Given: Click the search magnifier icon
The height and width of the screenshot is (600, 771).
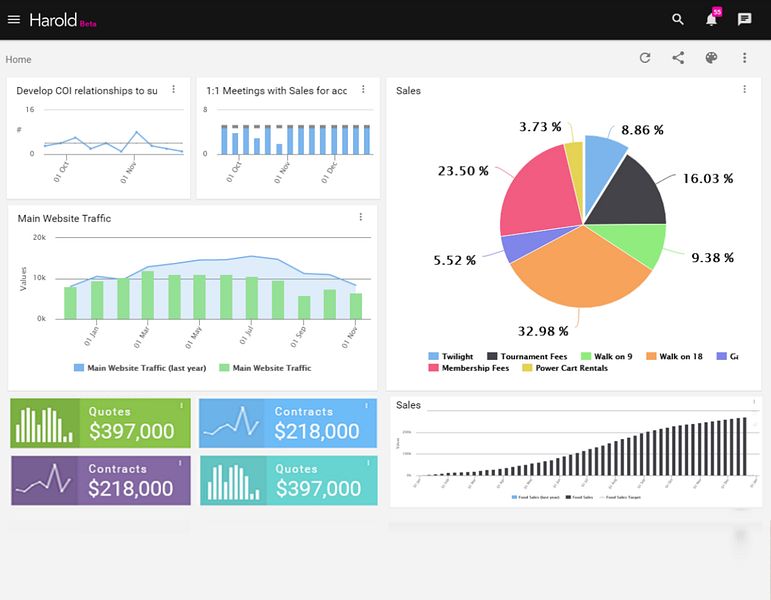Looking at the screenshot, I should pyautogui.click(x=678, y=20).
